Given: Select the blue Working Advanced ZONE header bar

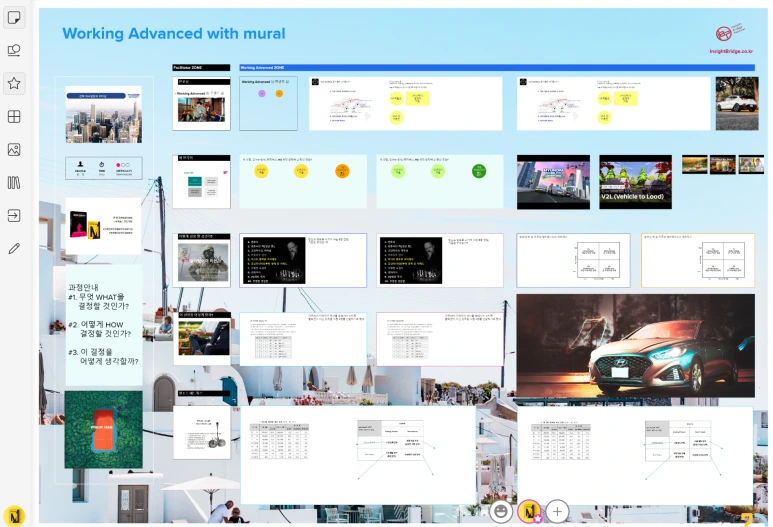Looking at the screenshot, I should 497,68.
